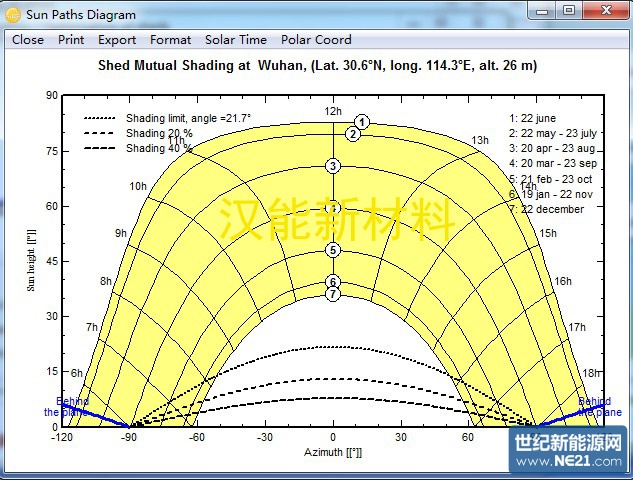Click circled marker 1 on the June sun path
633x480 pixels.
pyautogui.click(x=362, y=122)
